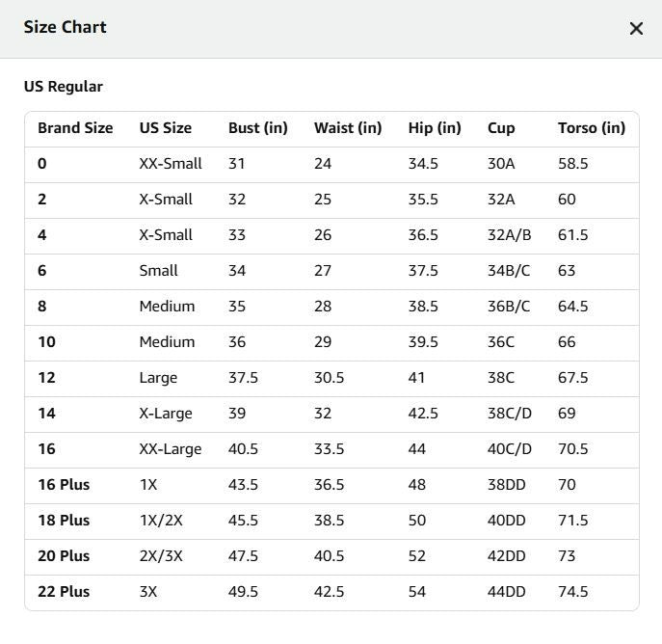This screenshot has height=644, width=662.
Task: Click brand size 6 cell
Action: [41, 271]
